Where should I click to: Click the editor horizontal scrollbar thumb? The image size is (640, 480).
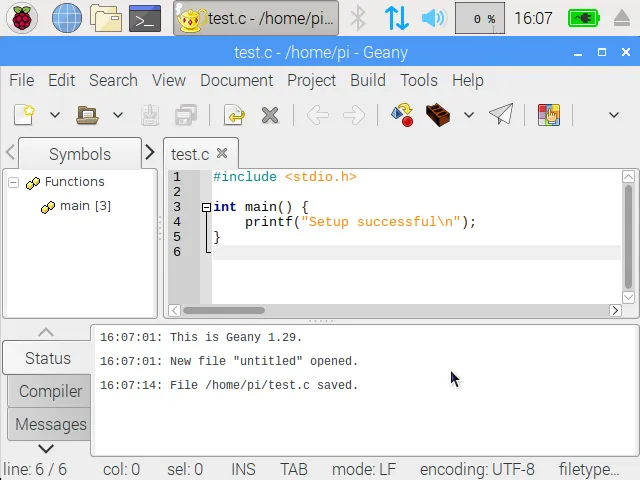224,311
